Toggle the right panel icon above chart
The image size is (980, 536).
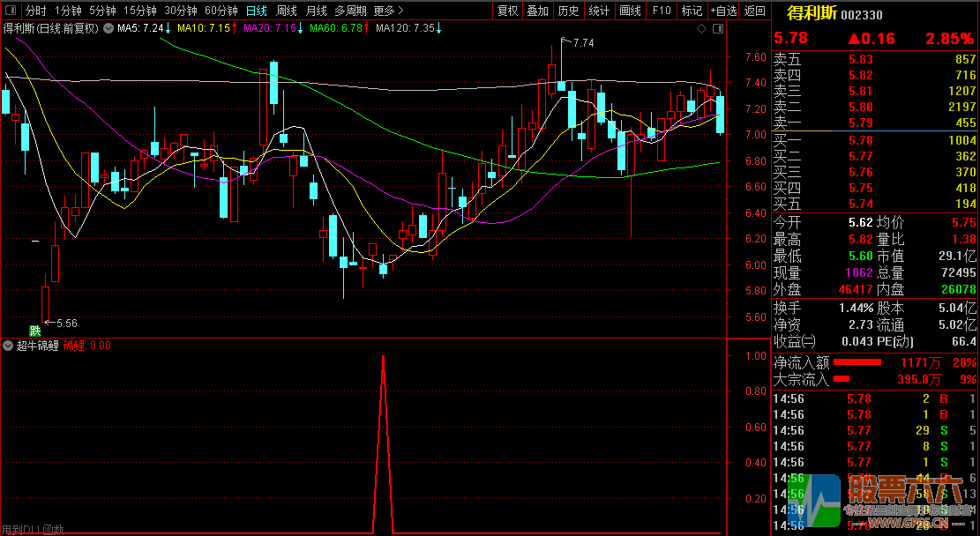716,28
